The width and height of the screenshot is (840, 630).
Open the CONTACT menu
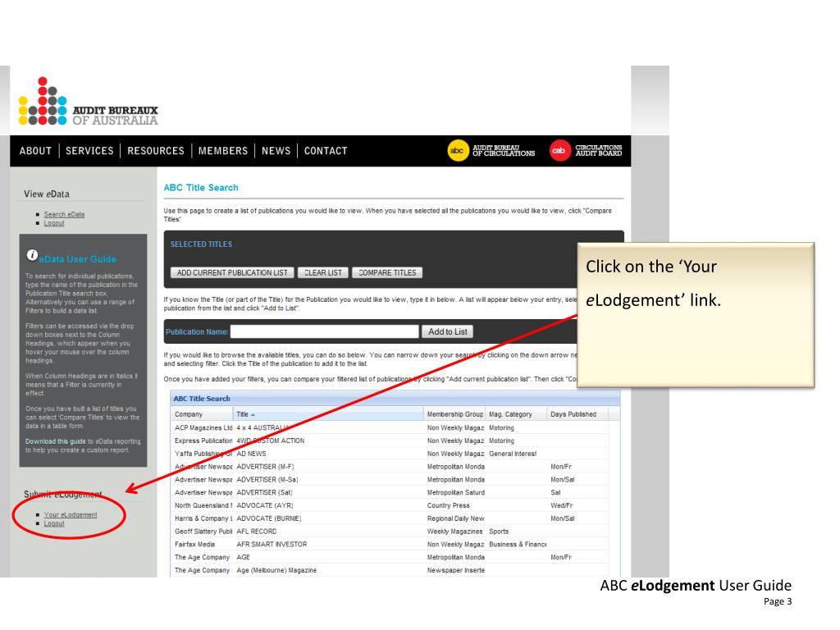coord(326,151)
